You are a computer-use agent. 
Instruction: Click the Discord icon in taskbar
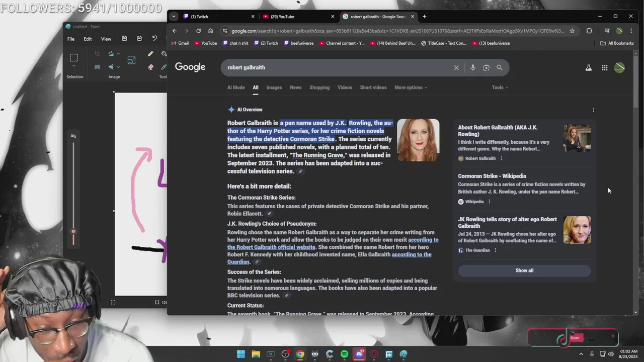pyautogui.click(x=359, y=354)
